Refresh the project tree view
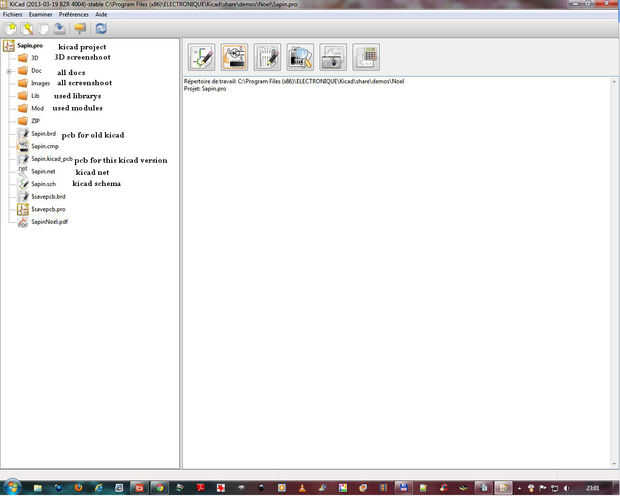 [x=101, y=28]
